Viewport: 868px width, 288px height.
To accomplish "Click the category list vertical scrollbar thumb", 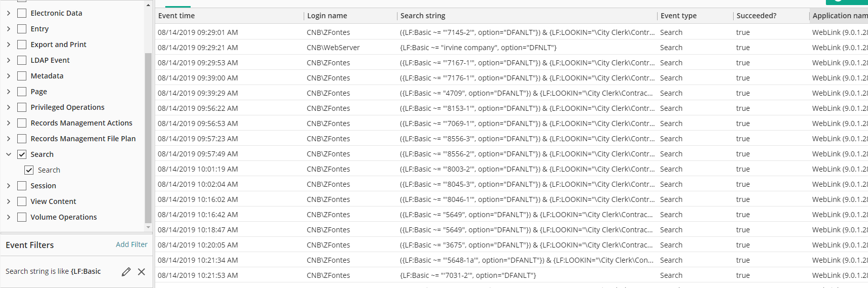I will tap(148, 138).
